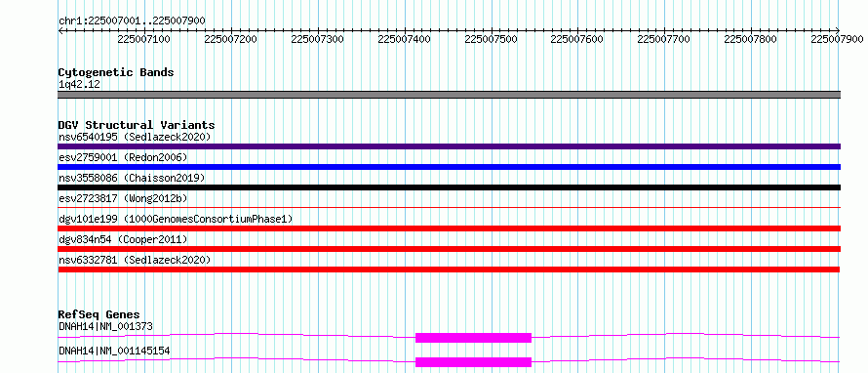Click the gray 1q42.12 cytogenetic band bar
868x373 pixels.
[x=450, y=95]
